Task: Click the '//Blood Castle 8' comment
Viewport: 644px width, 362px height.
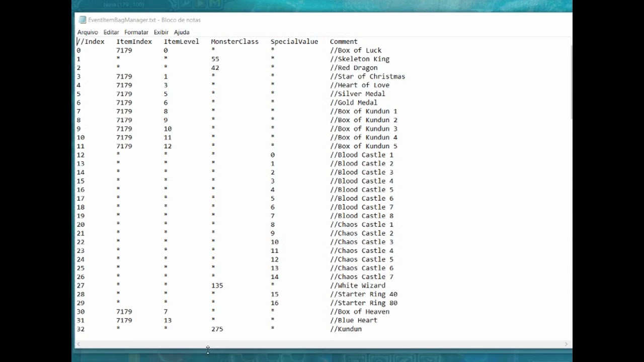Action: (x=362, y=216)
